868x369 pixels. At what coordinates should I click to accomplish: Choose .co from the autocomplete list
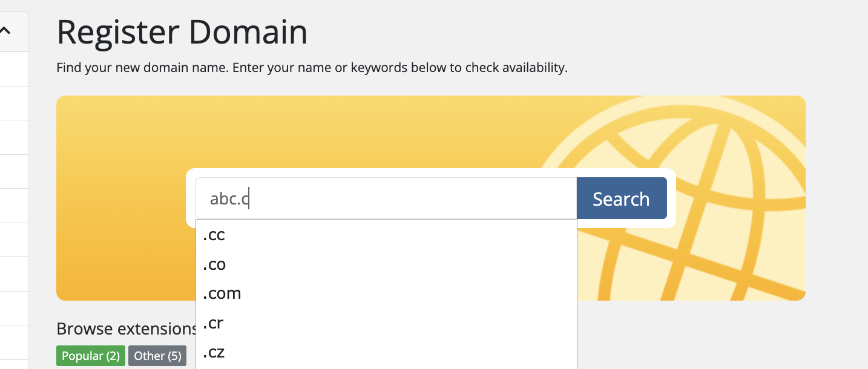click(x=214, y=264)
